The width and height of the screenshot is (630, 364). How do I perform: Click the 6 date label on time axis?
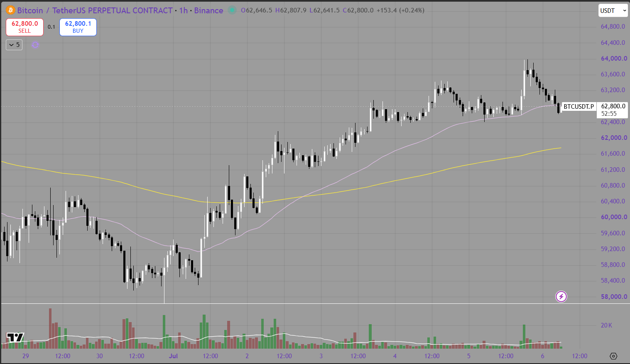click(x=543, y=356)
